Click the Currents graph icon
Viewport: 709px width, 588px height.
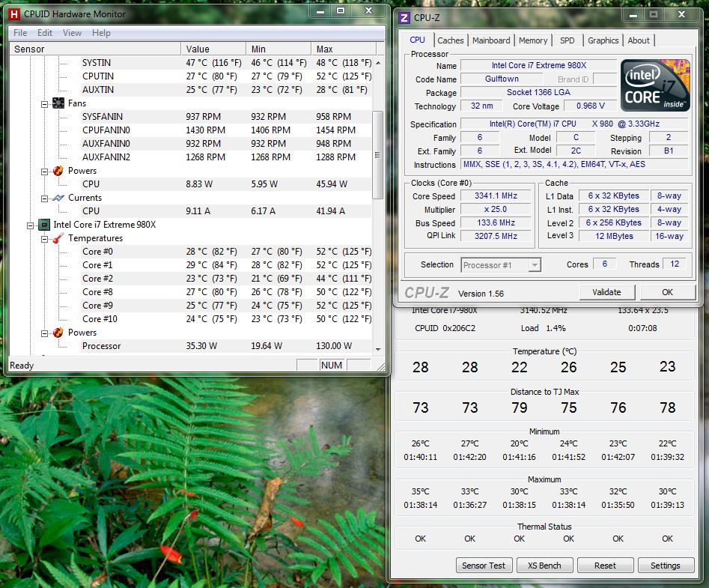(x=58, y=198)
